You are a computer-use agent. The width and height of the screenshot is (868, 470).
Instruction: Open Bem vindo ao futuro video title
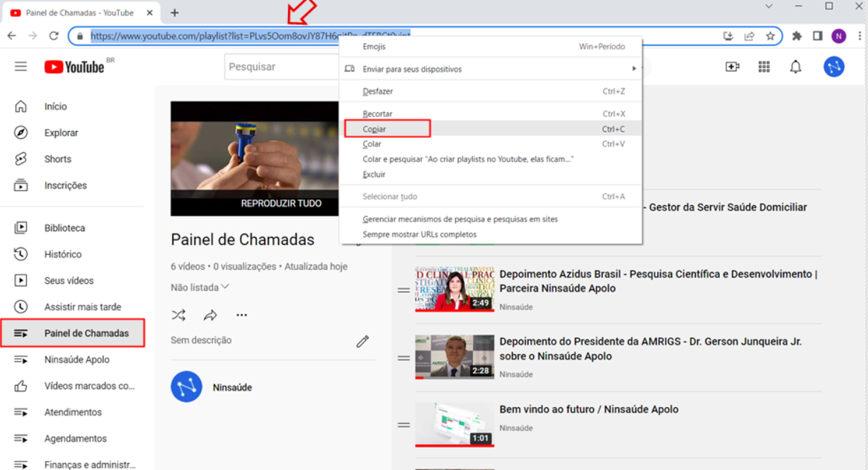pyautogui.click(x=589, y=409)
